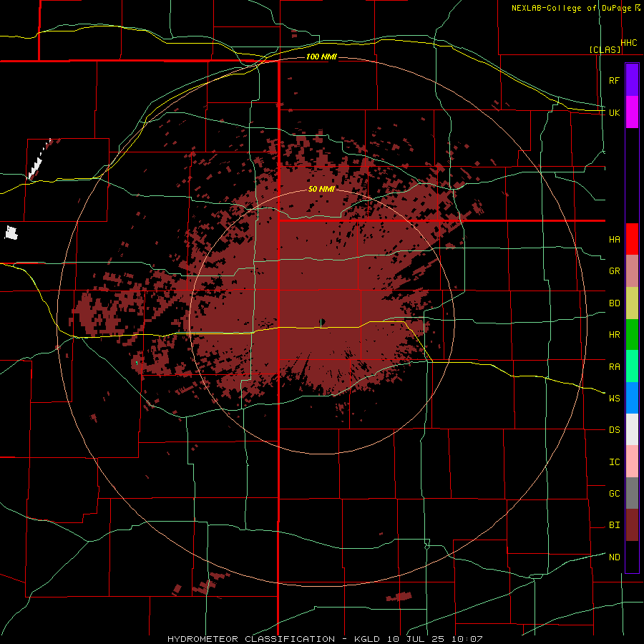Image resolution: width=644 pixels, height=644 pixels.
Task: Click the ND legend label
Action: pyautogui.click(x=614, y=557)
